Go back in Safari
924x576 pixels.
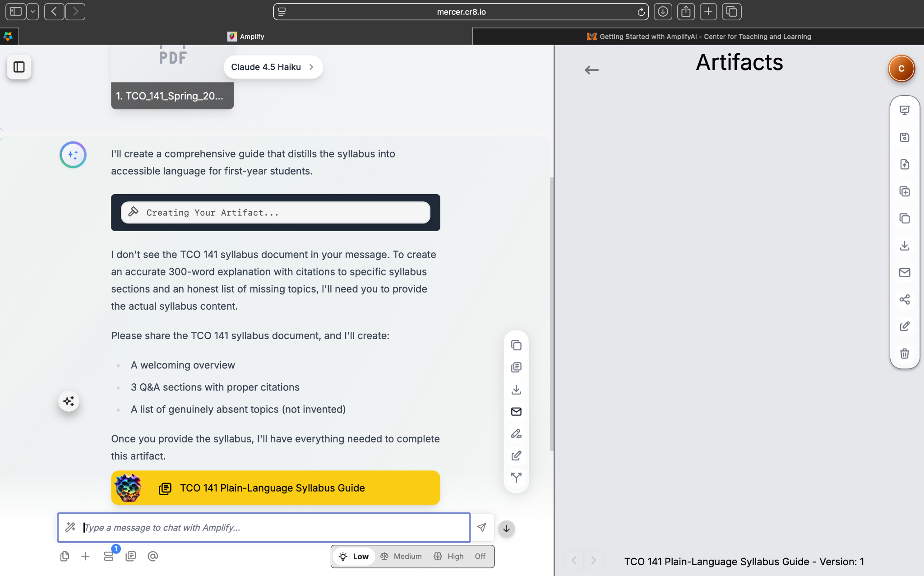click(x=54, y=12)
